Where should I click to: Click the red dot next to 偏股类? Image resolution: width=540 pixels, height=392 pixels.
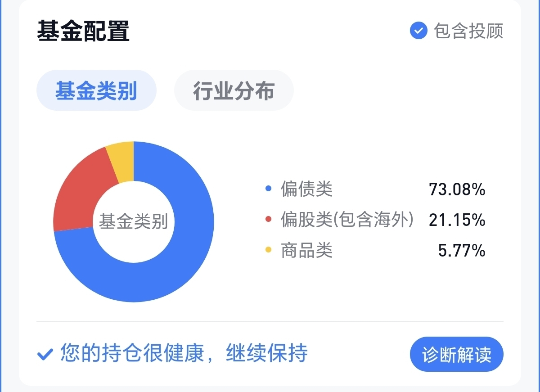269,219
